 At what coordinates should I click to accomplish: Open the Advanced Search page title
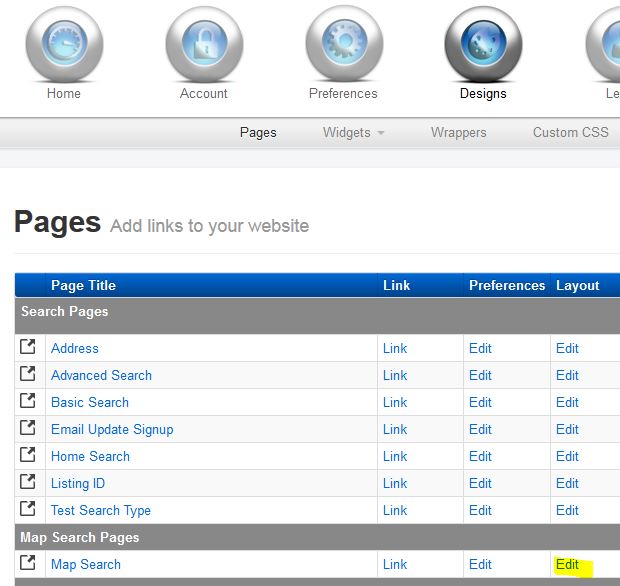[101, 375]
